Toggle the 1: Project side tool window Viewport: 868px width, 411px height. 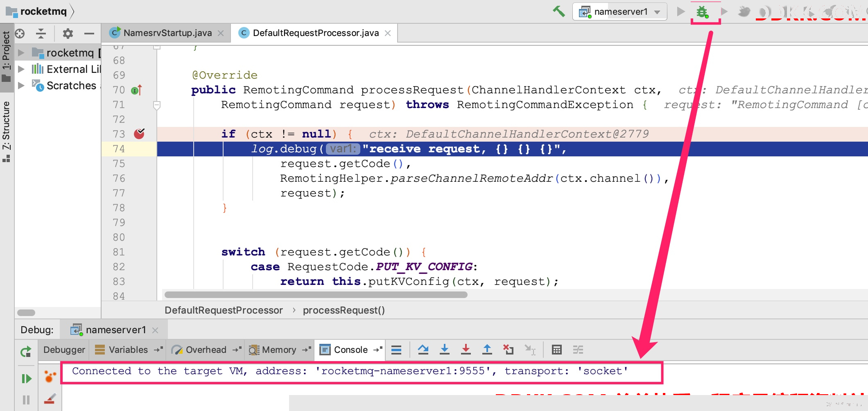(x=6, y=56)
